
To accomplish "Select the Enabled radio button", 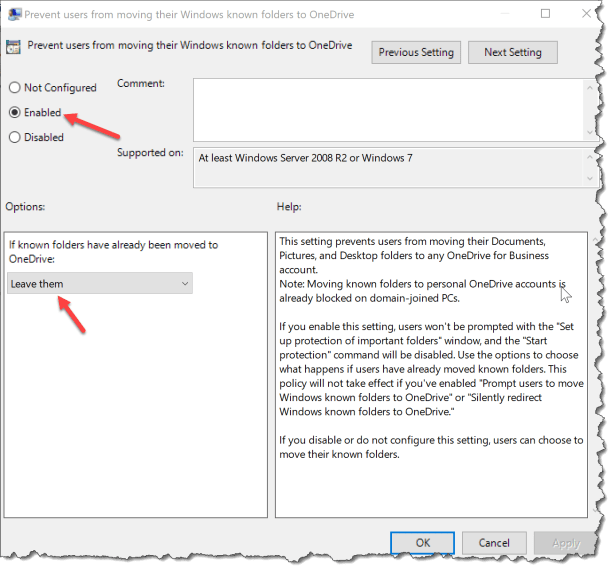I will click(15, 113).
